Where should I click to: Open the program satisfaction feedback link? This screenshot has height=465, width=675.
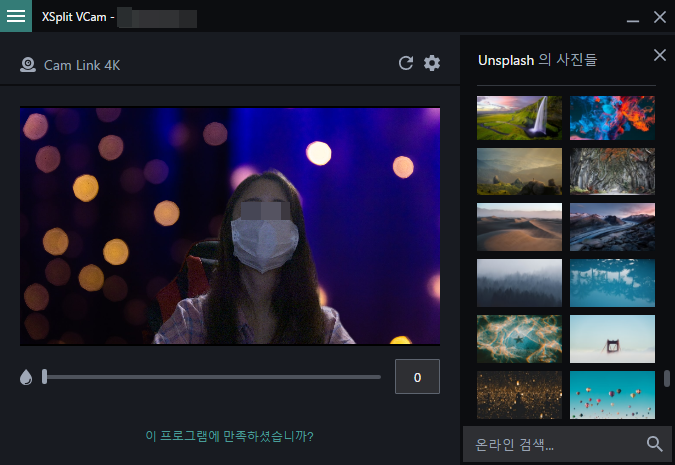point(229,436)
